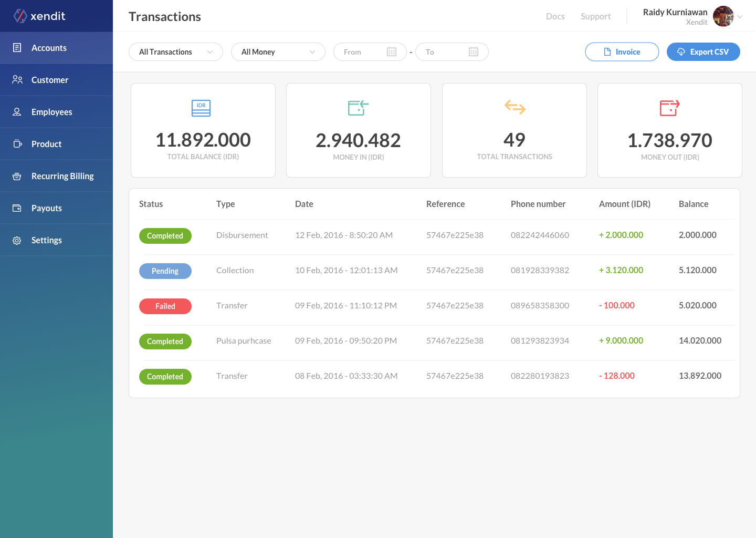This screenshot has width=756, height=538.
Task: Open the Payouts menu item
Action: (x=56, y=208)
